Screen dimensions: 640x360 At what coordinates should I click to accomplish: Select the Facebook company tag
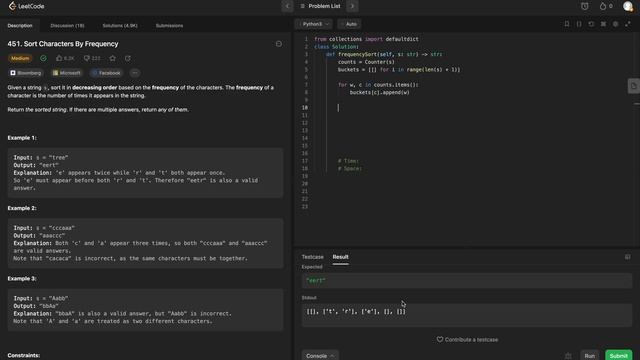(x=106, y=73)
